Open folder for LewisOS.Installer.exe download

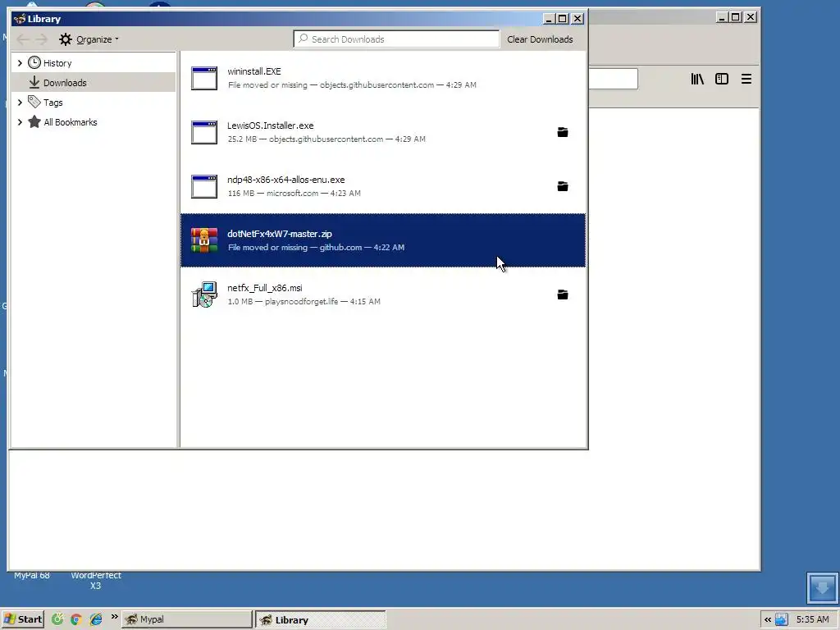pyautogui.click(x=563, y=132)
